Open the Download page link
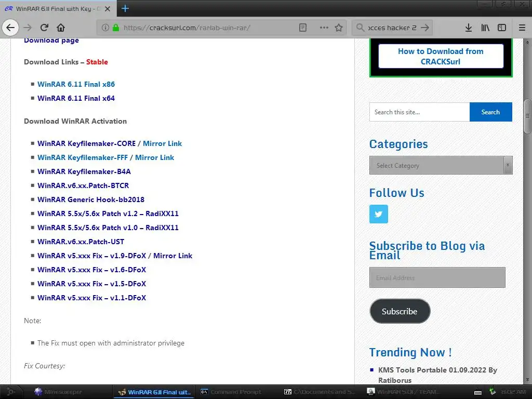The width and height of the screenshot is (532, 399). [x=51, y=41]
